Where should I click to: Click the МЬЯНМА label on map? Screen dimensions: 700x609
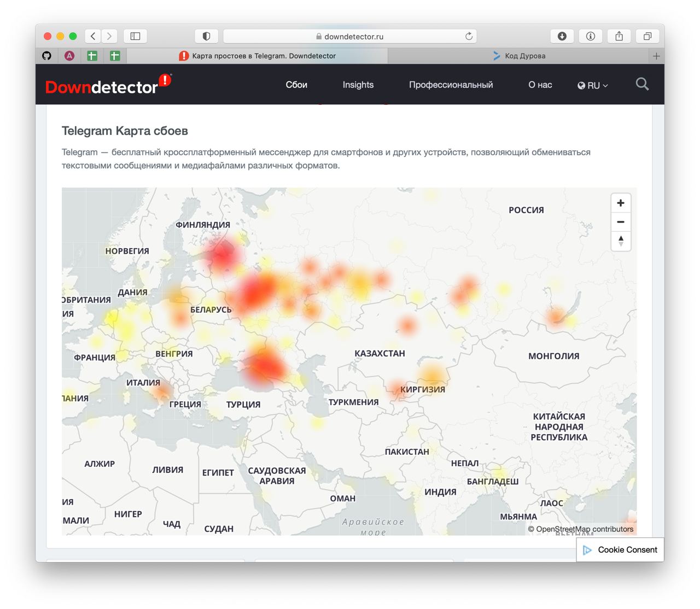(518, 517)
